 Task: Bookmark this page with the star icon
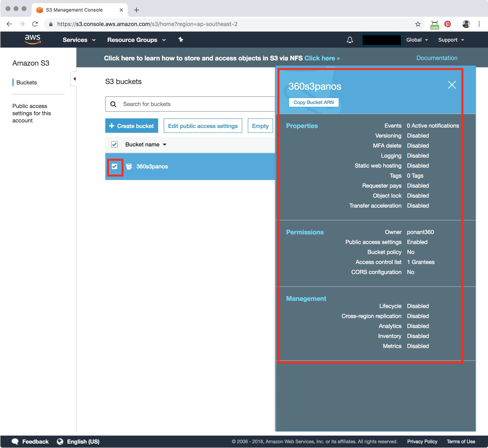(418, 24)
